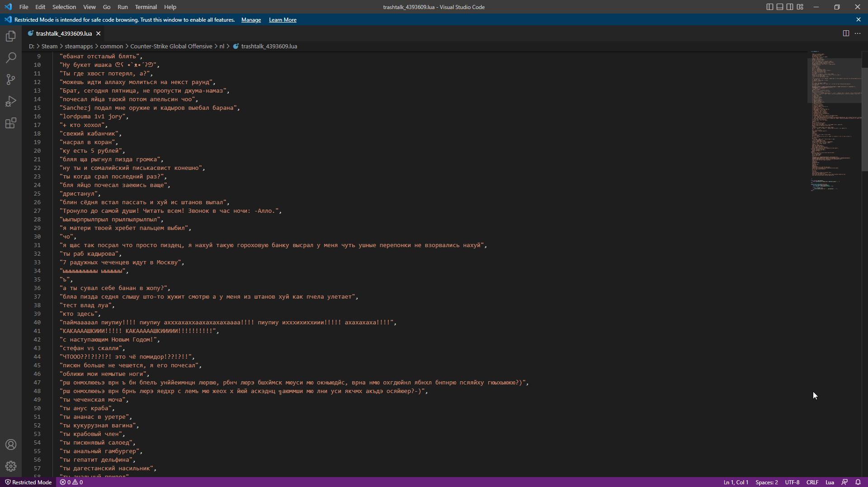Open the Terminal menu
This screenshot has width=868, height=487.
tap(145, 7)
